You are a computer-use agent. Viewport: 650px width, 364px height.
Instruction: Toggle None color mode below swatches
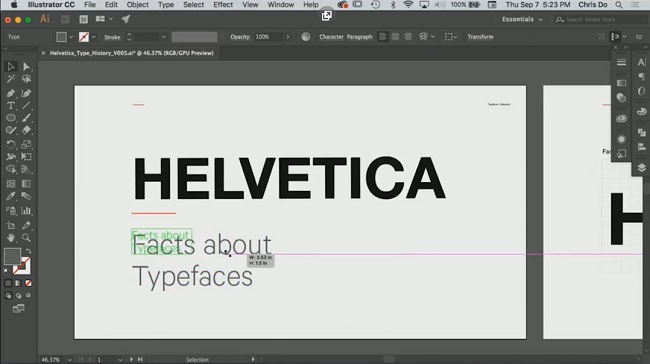click(x=28, y=283)
